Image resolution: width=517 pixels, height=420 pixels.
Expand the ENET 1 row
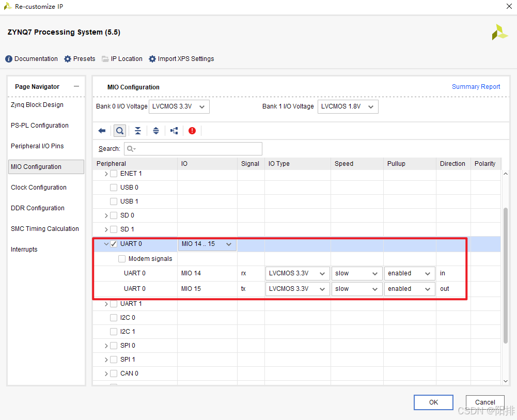point(106,174)
